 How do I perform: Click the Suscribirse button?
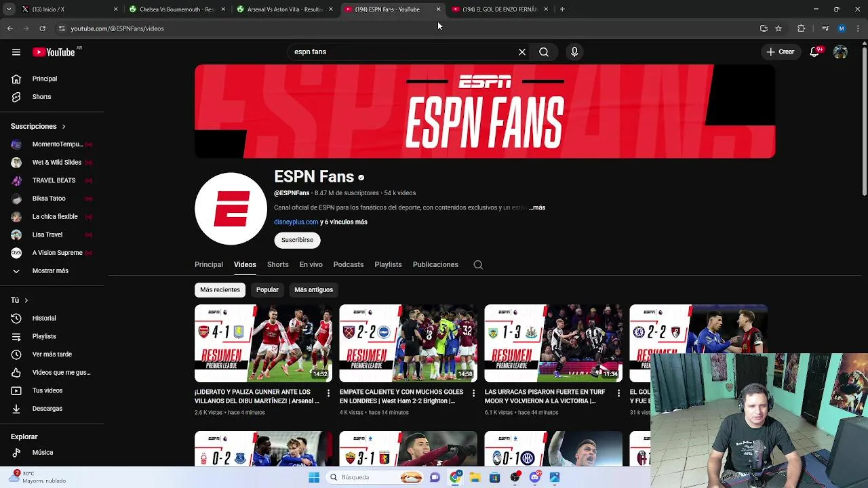click(x=297, y=240)
